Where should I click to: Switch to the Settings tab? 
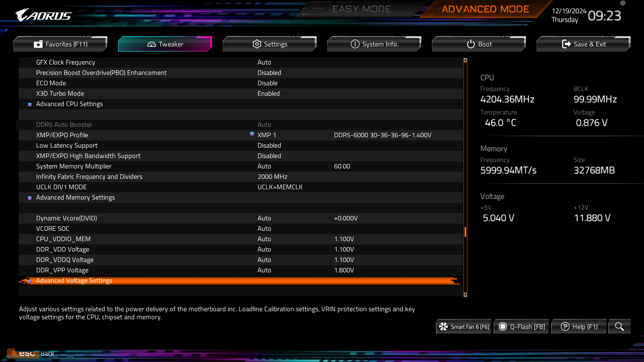pyautogui.click(x=270, y=44)
